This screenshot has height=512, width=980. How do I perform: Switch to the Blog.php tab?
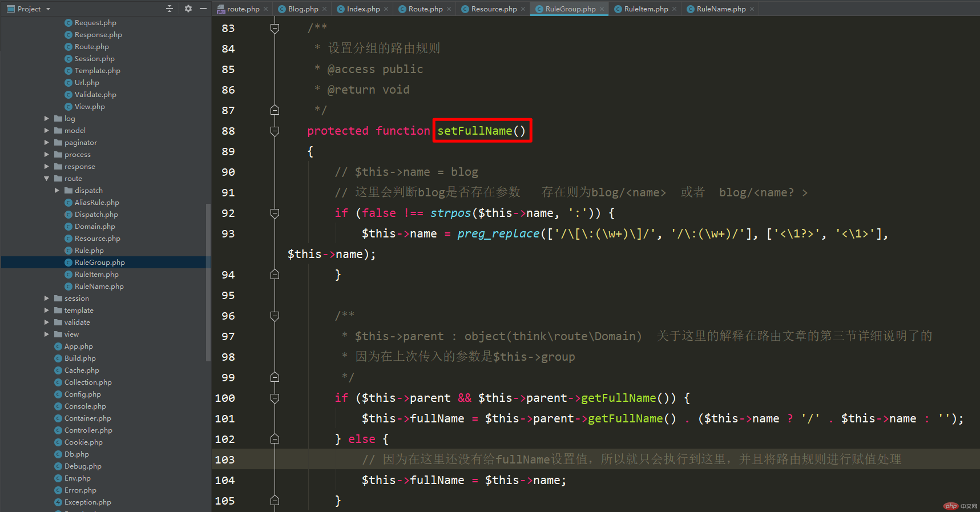click(x=303, y=9)
